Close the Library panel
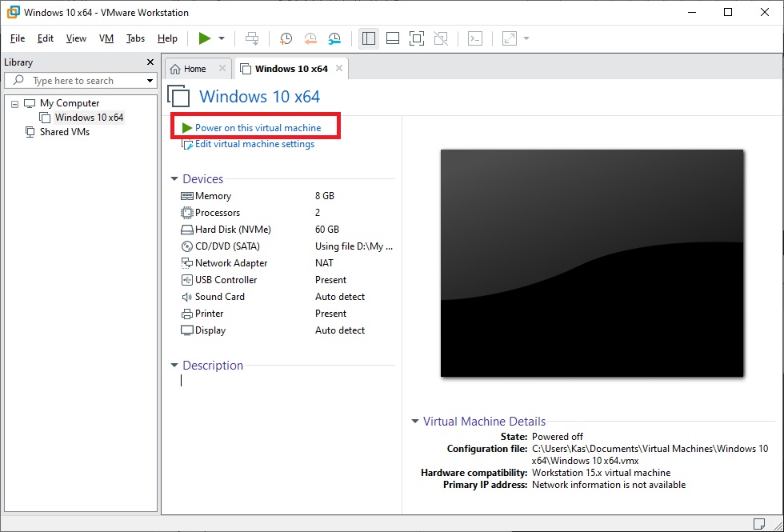 coord(150,62)
